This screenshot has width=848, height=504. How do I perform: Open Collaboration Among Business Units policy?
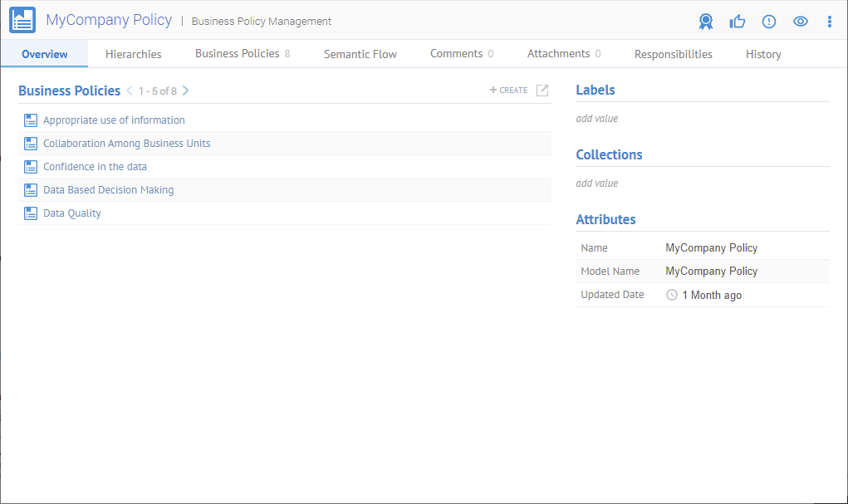click(126, 144)
